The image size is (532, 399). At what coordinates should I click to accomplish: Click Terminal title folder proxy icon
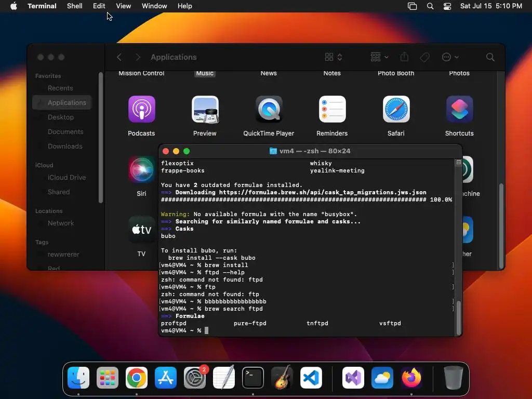pos(273,151)
